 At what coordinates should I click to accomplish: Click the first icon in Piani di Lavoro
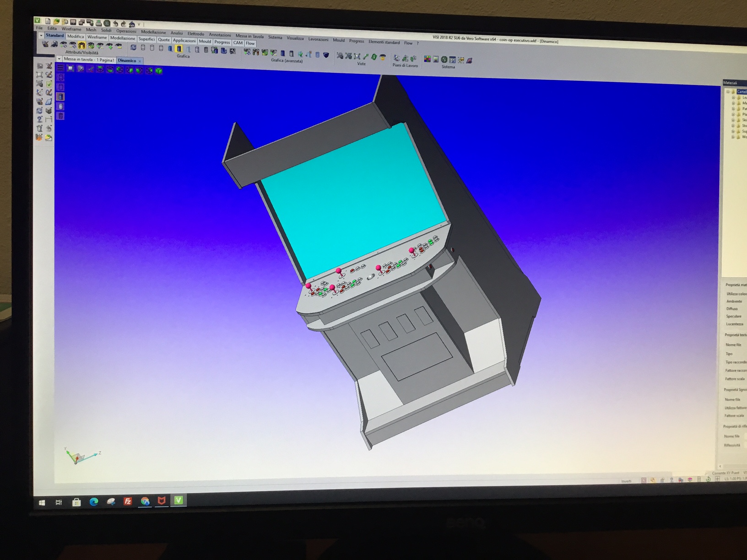pyautogui.click(x=396, y=58)
